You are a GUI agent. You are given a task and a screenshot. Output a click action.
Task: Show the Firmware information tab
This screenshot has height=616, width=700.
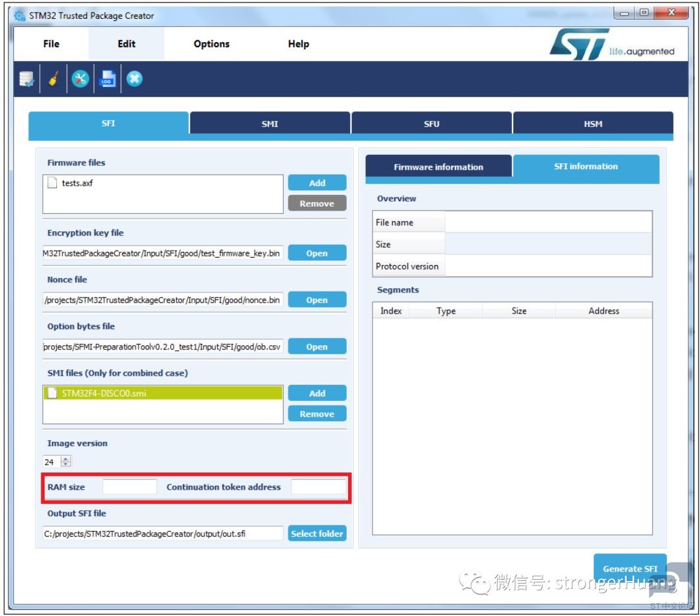438,167
